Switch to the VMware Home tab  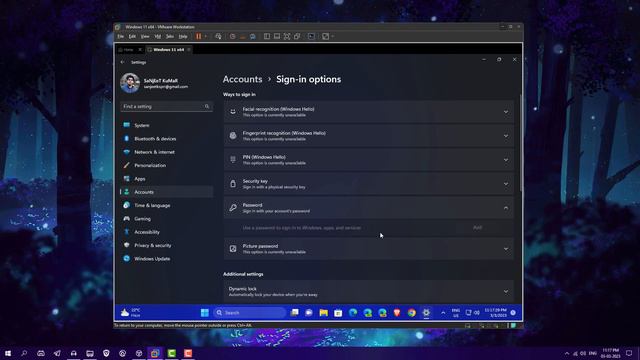click(x=129, y=50)
